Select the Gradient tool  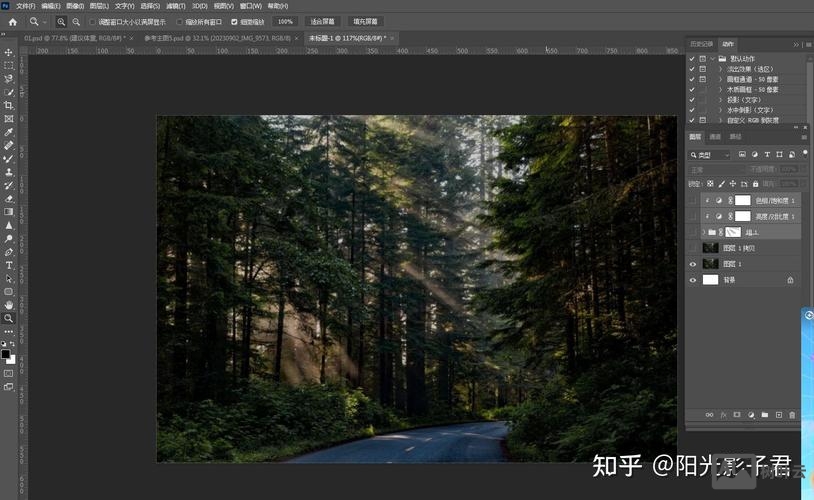[9, 212]
